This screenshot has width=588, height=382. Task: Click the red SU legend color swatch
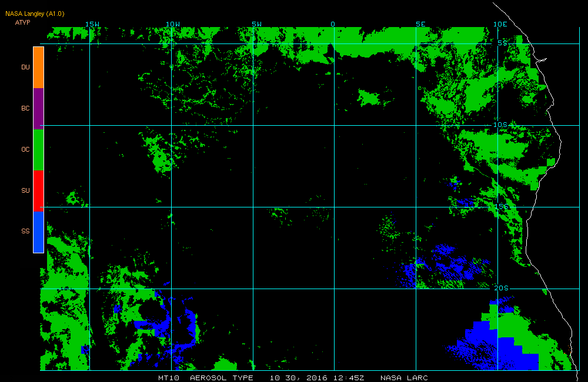click(39, 191)
